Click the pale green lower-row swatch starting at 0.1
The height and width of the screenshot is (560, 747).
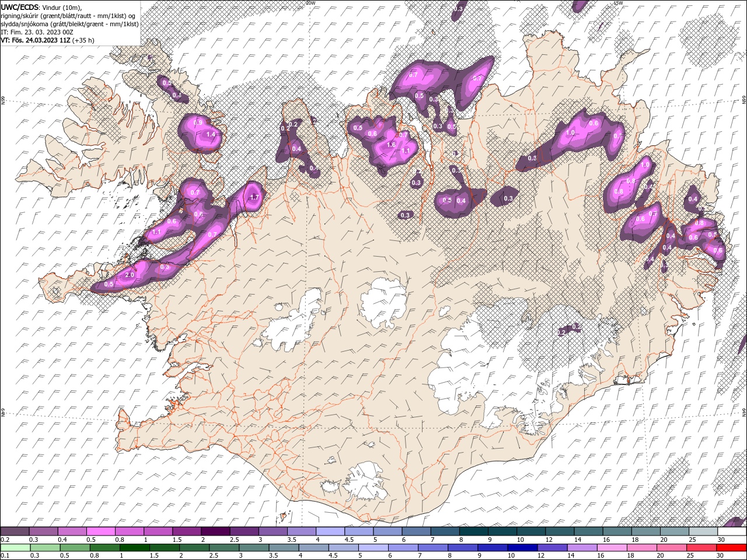tap(15, 547)
